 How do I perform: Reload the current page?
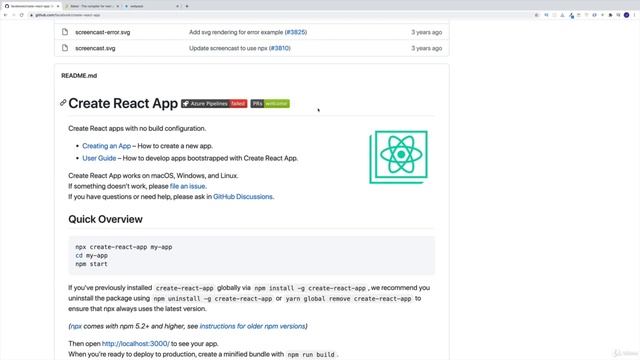pyautogui.click(x=22, y=15)
